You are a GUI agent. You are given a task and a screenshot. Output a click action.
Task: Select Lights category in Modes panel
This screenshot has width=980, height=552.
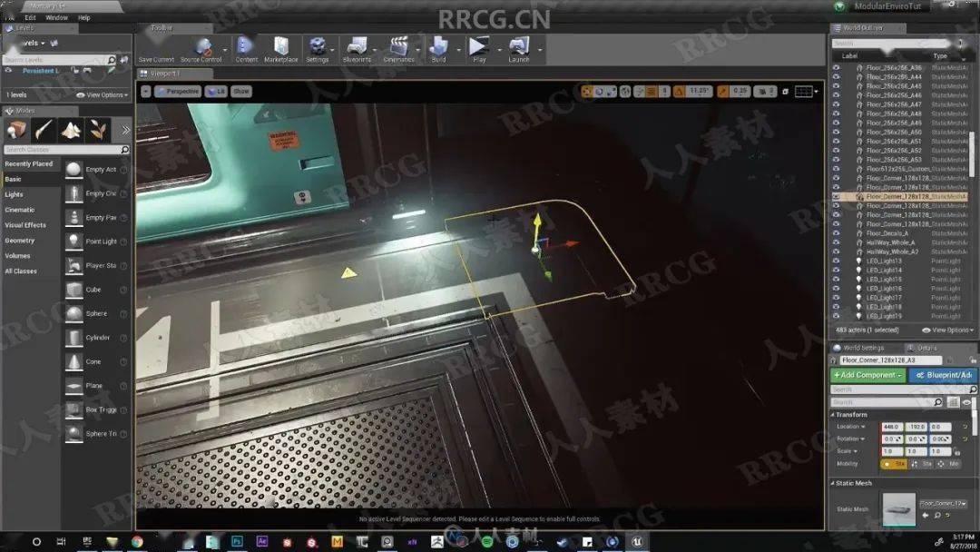tap(14, 194)
